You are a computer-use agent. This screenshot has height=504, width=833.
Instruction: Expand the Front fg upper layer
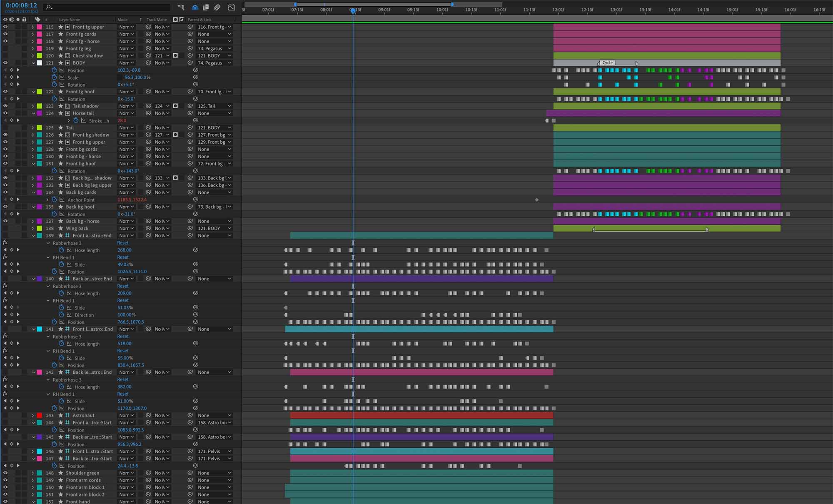pos(33,27)
